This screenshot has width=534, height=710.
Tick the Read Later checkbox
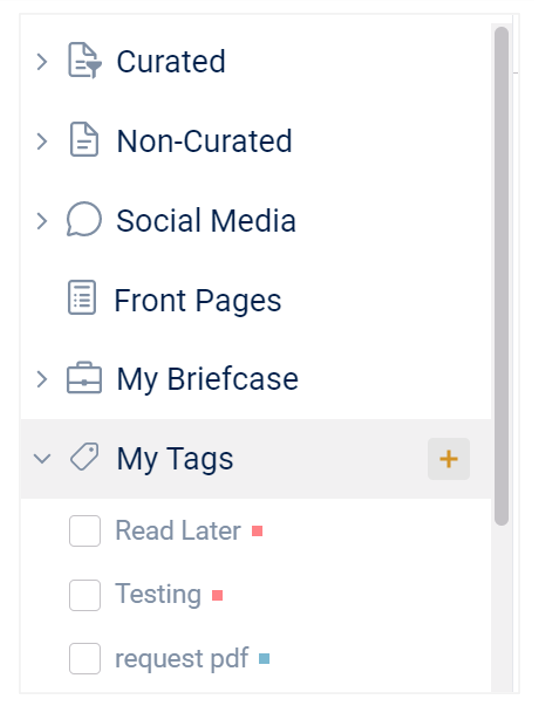coord(85,531)
